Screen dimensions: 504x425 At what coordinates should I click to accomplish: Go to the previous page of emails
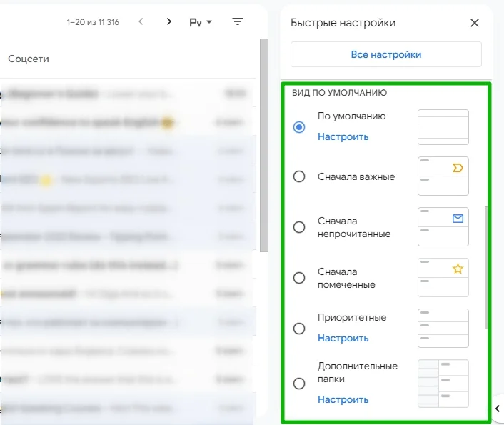tap(141, 22)
